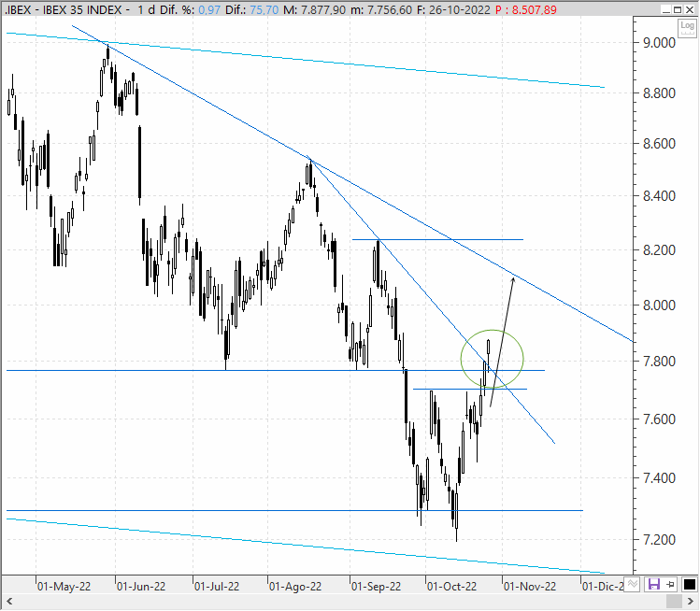Open the black color swatch
This screenshot has width=700, height=611.
690,584
